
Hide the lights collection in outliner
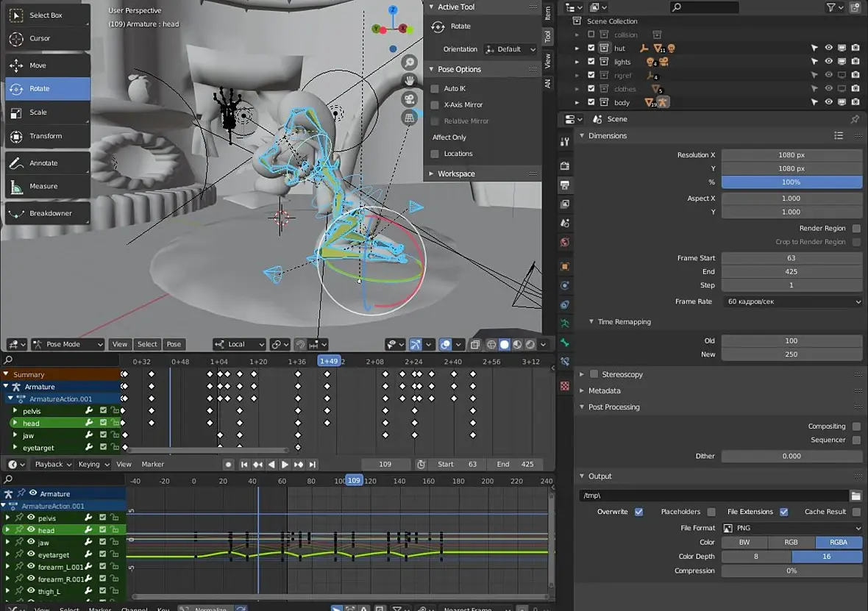(x=828, y=62)
